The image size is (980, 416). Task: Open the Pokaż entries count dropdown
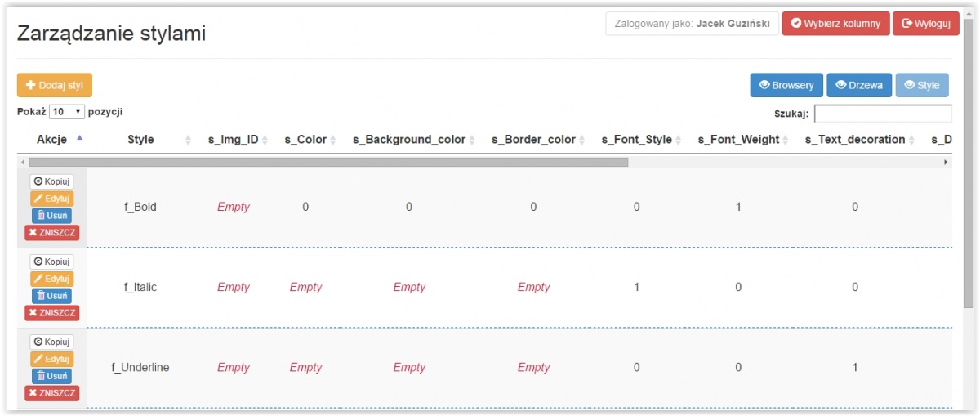click(x=67, y=111)
